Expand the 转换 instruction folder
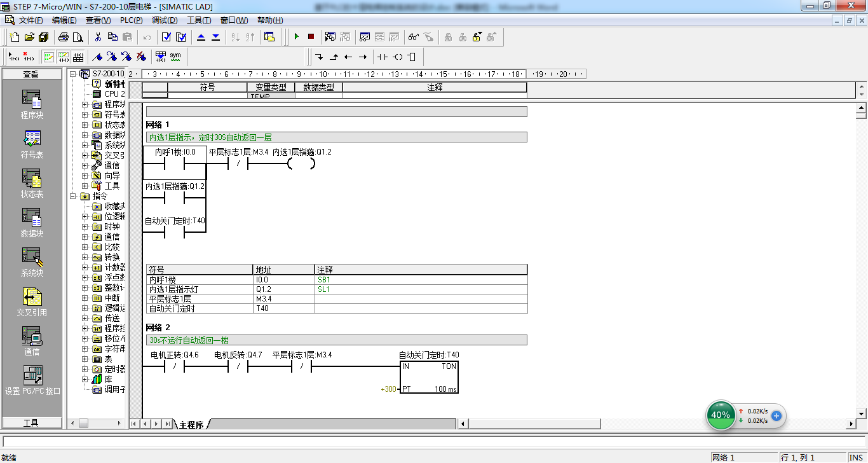Viewport: 868px width, 463px height. point(85,257)
